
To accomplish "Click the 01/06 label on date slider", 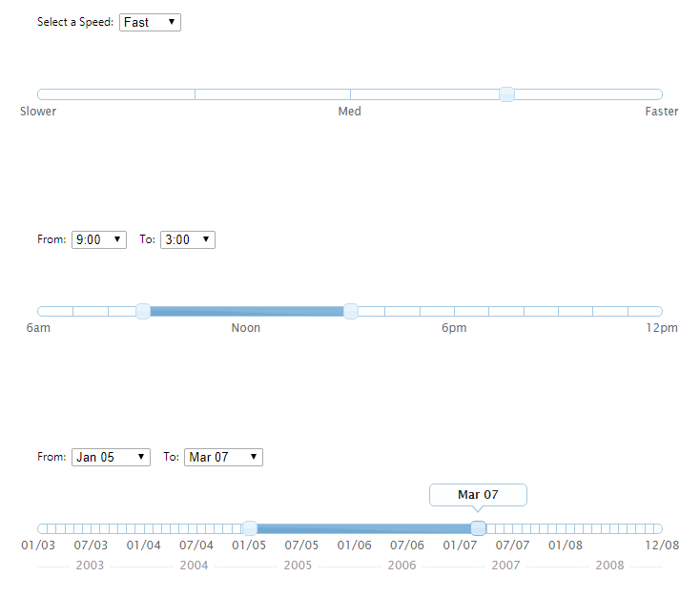I will tap(354, 546).
